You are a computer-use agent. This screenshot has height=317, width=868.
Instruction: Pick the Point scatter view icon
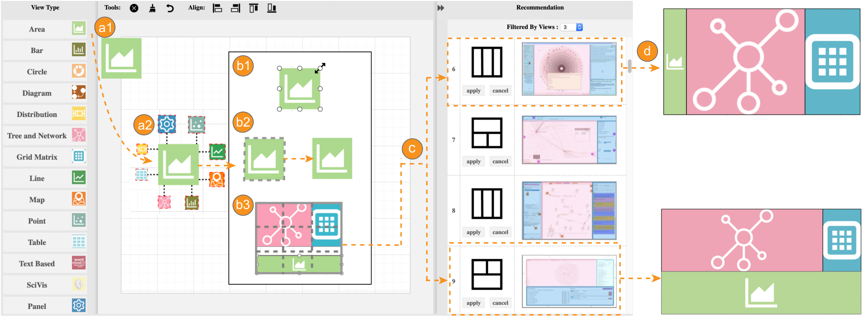point(79,220)
